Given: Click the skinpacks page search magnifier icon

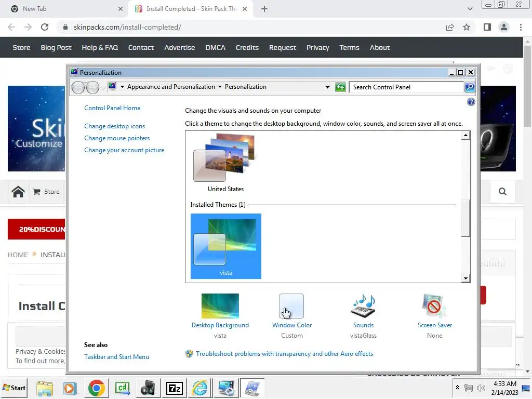Looking at the screenshot, I should click(502, 192).
